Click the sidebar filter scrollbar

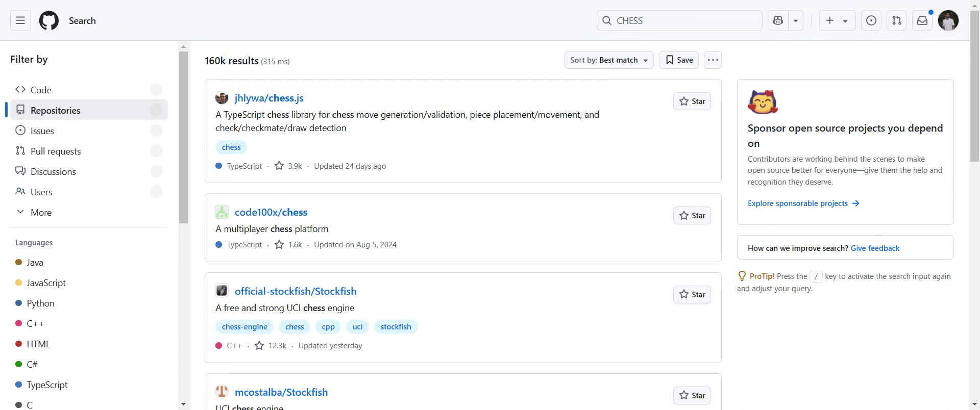click(x=184, y=138)
